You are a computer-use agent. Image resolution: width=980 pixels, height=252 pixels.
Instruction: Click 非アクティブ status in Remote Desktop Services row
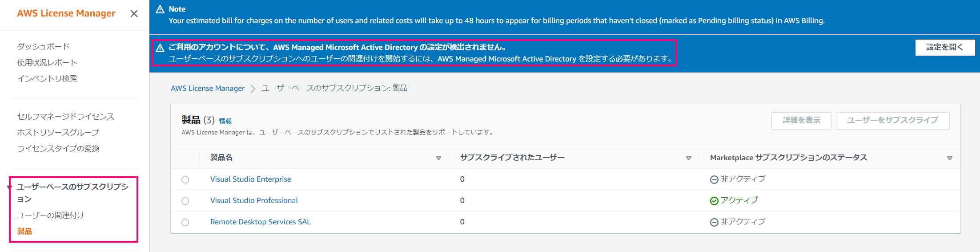(x=743, y=222)
